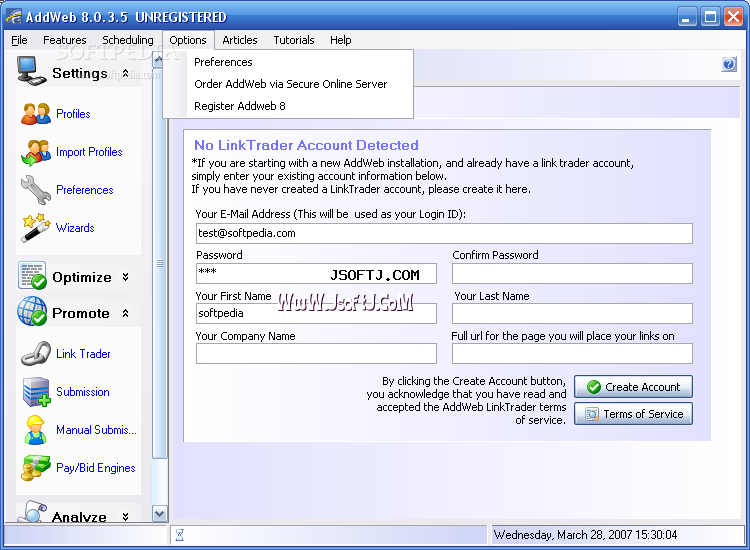Collapse the Promote section chevron

[125, 313]
